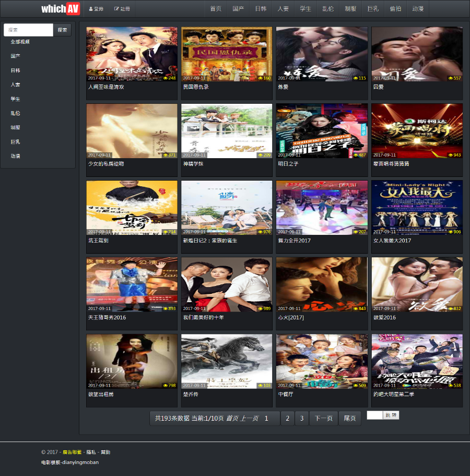This screenshot has width=470, height=476.
Task: Select 偷拍 in the top navigation
Action: 395,9
